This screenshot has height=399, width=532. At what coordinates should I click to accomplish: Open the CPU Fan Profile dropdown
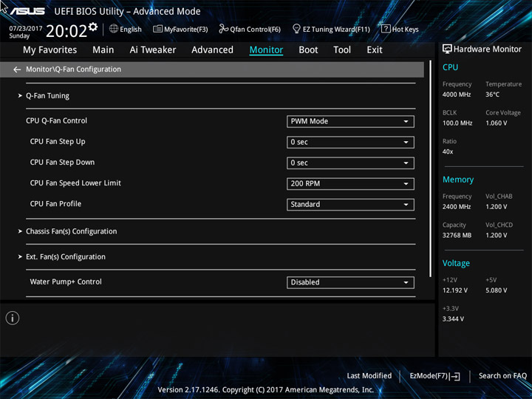pyautogui.click(x=350, y=205)
